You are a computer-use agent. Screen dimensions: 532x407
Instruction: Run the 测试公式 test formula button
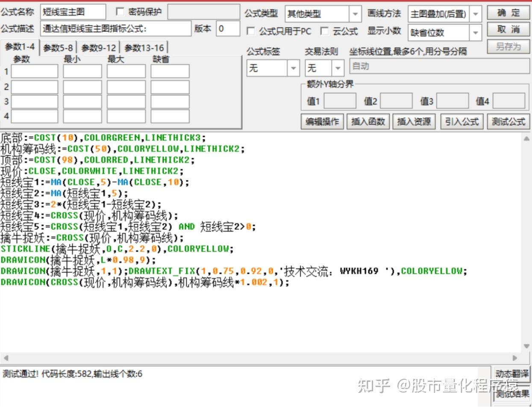point(508,122)
